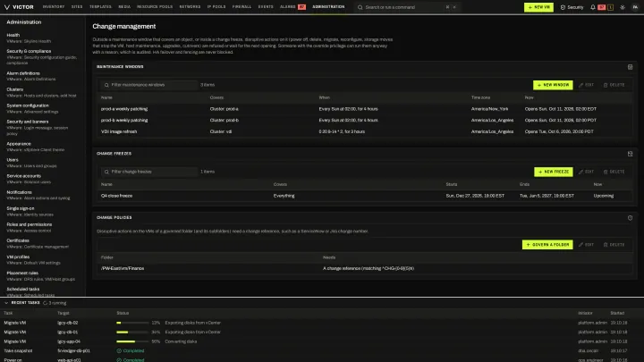This screenshot has height=362, width=644.
Task: Click the Security shield icon in the top bar
Action: (x=563, y=7)
